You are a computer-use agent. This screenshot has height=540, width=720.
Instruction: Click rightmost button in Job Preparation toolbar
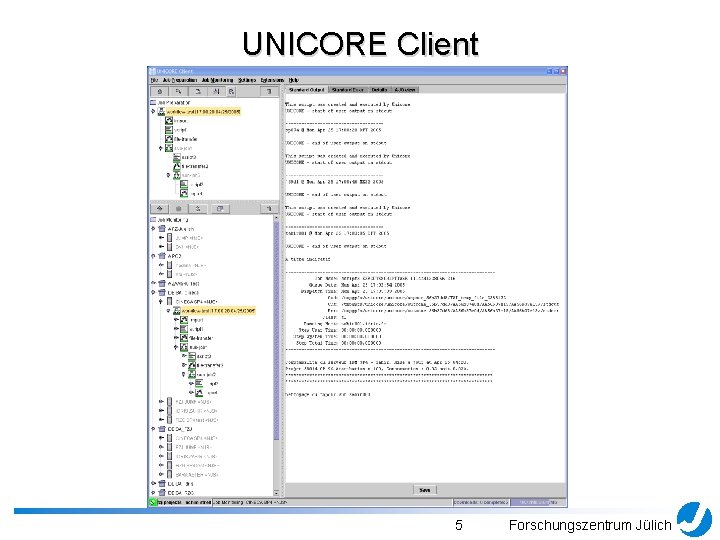(269, 91)
